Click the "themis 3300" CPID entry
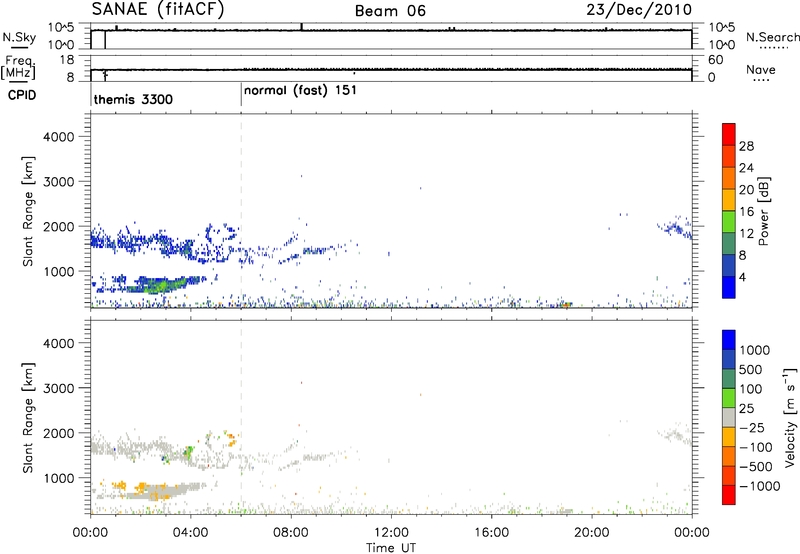Image resolution: width=800 pixels, height=554 pixels. [x=133, y=99]
